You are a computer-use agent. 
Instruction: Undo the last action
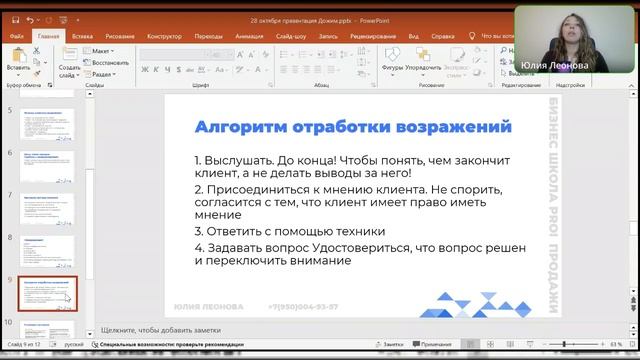[x=30, y=20]
